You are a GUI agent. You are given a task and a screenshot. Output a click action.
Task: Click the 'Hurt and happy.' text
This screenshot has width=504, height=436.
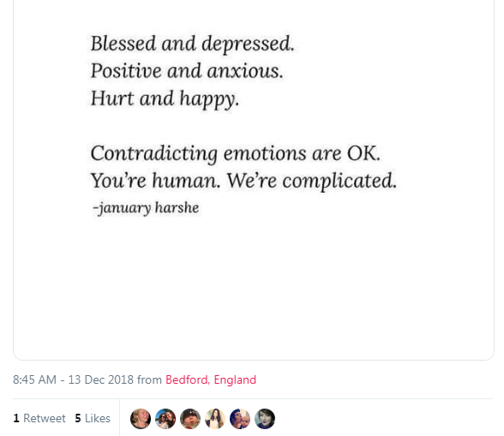coord(165,99)
